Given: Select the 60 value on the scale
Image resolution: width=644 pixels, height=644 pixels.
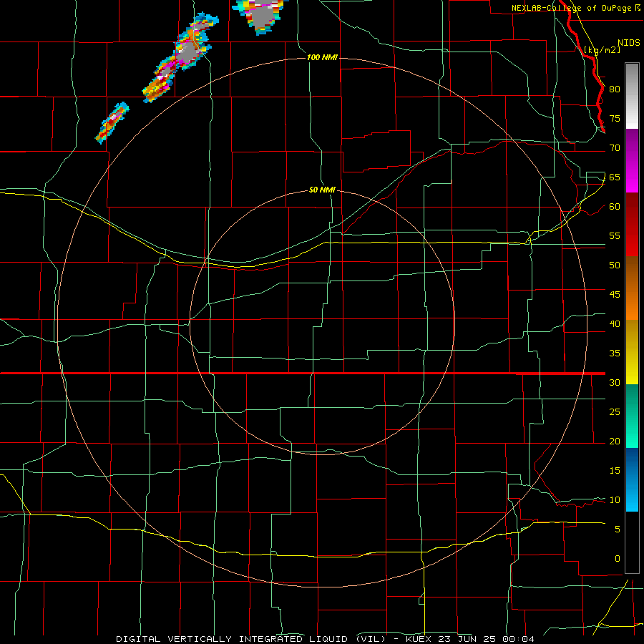Looking at the screenshot, I should (615, 207).
